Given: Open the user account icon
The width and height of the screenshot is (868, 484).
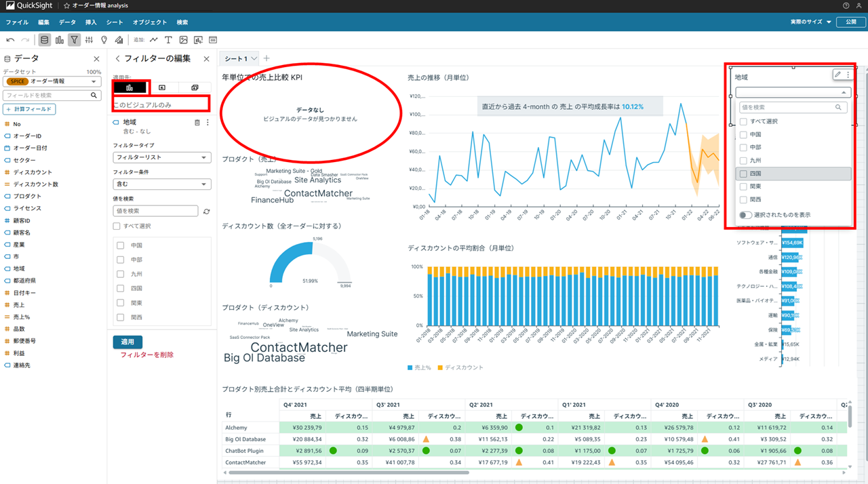Looking at the screenshot, I should tap(859, 5).
